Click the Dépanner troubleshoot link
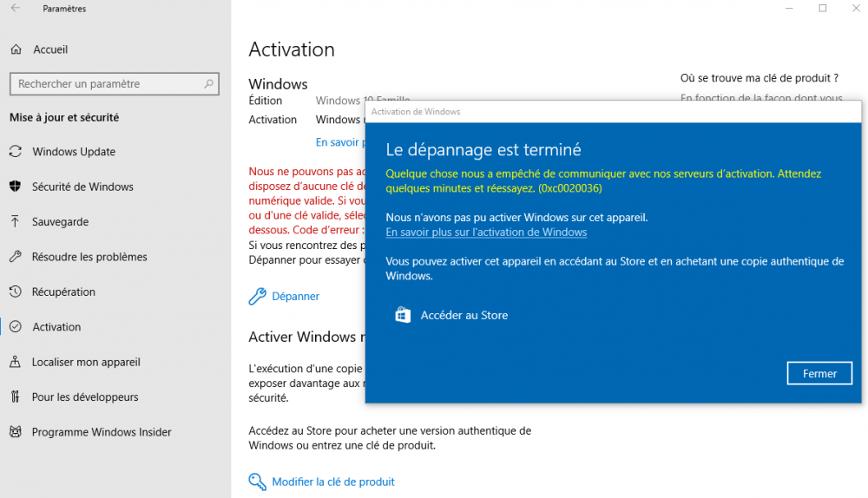 point(296,296)
